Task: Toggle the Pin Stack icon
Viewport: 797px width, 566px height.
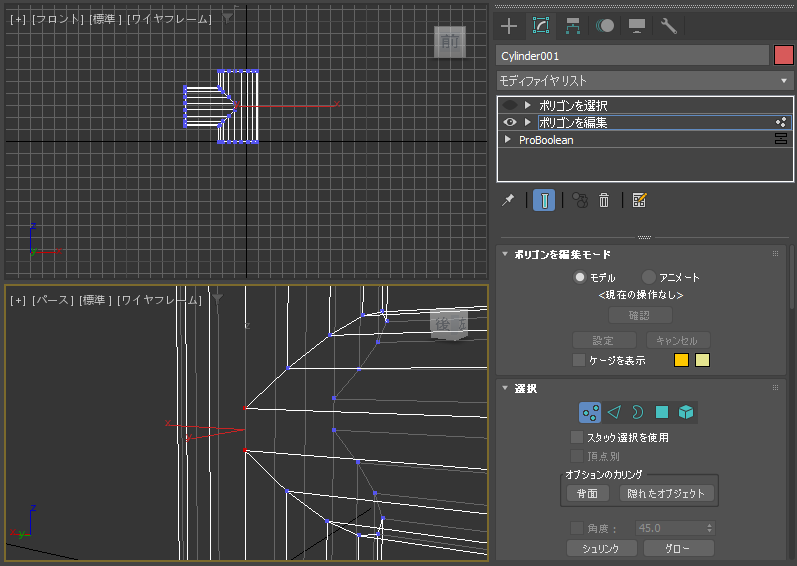Action: tap(508, 200)
